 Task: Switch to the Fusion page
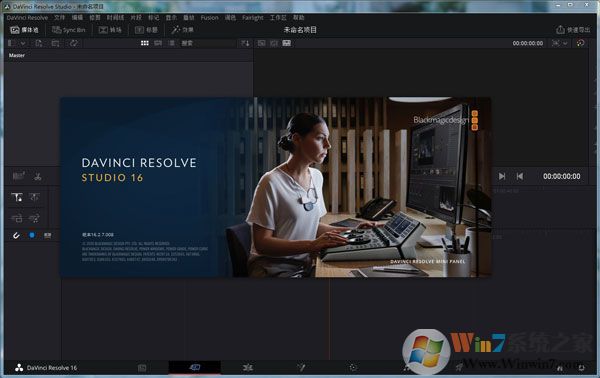point(301,368)
